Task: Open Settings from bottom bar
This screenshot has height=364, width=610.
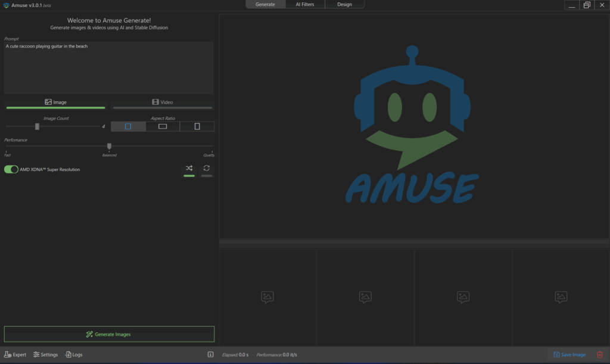Action: (45, 354)
